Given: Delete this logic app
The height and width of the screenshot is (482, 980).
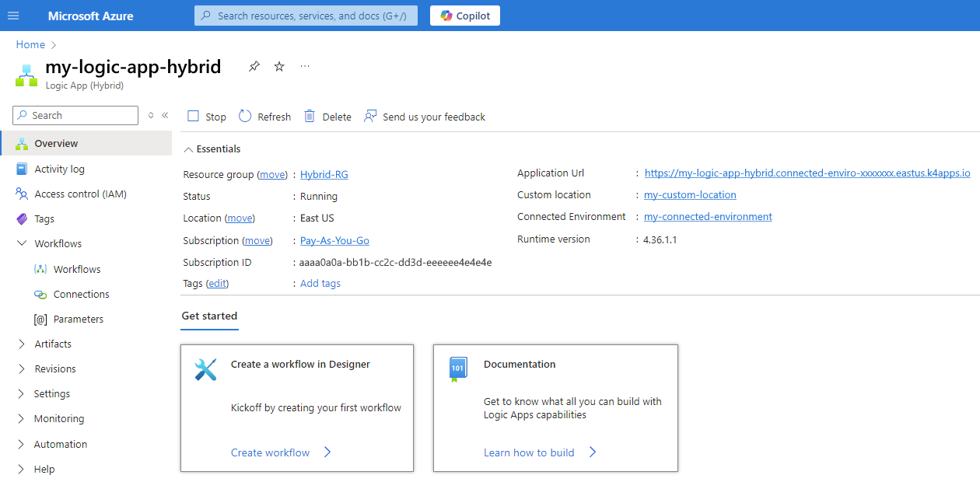Looking at the screenshot, I should click(327, 116).
